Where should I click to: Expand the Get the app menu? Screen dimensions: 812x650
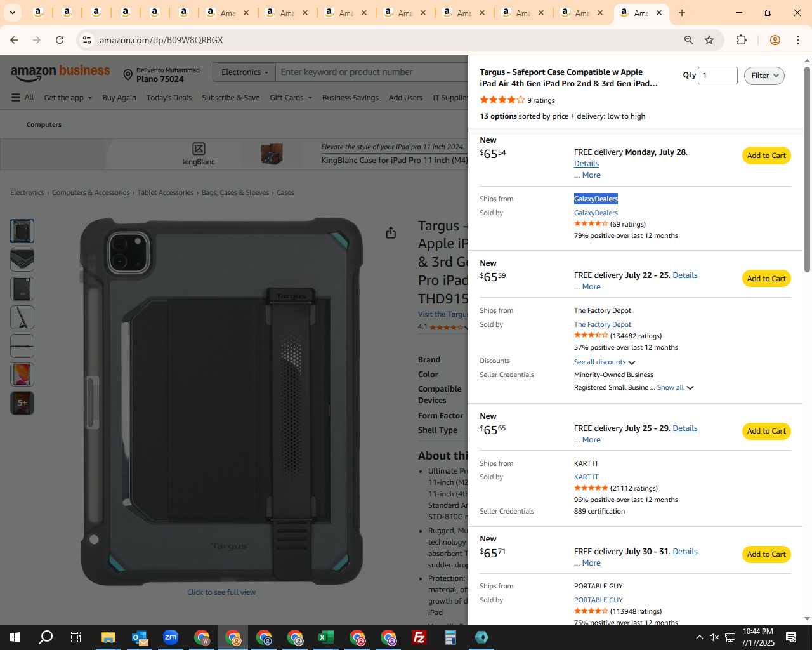(68, 98)
